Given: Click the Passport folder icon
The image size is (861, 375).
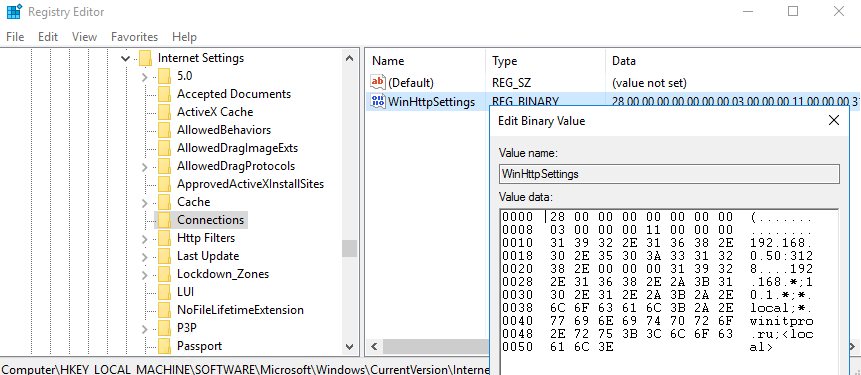Looking at the screenshot, I should [164, 346].
